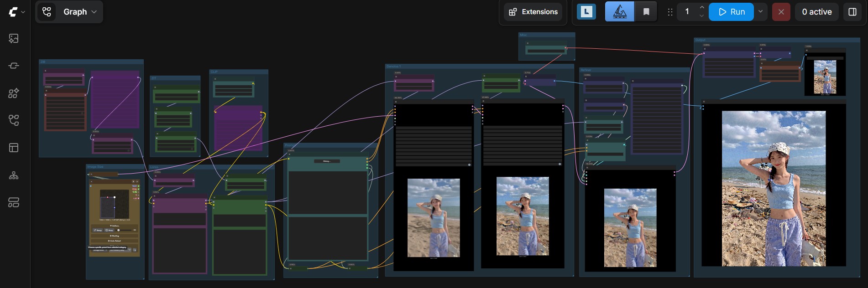Select the ZIT group title

coord(154,78)
